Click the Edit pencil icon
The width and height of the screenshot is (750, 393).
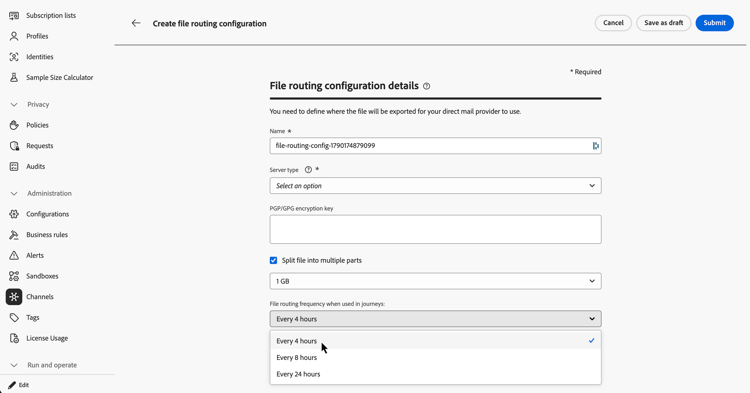(x=12, y=385)
